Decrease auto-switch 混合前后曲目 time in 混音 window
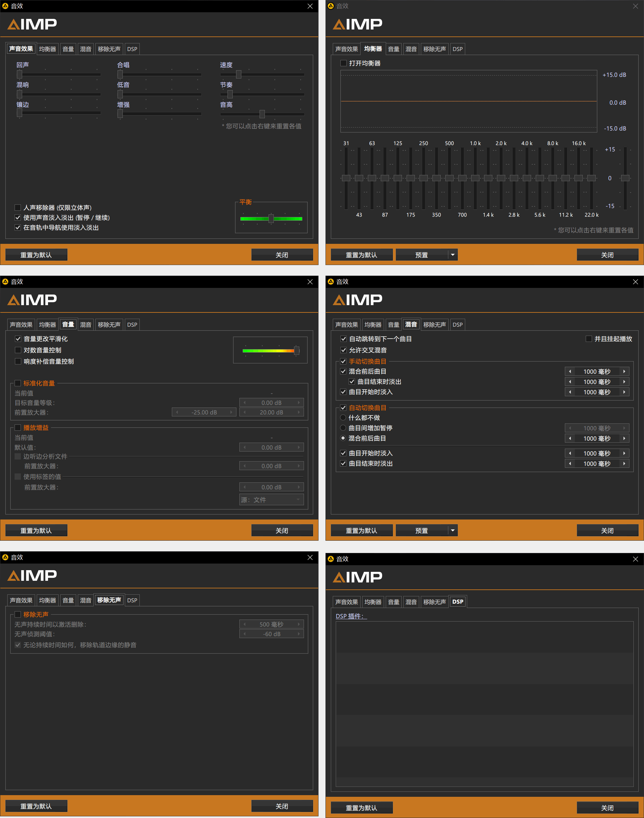This screenshot has width=644, height=818. 570,438
